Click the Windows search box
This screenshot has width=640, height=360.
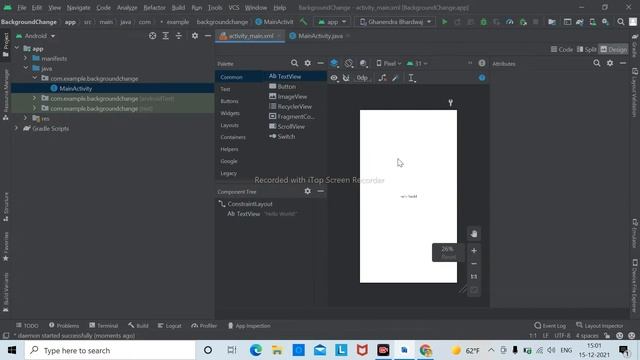(110, 350)
